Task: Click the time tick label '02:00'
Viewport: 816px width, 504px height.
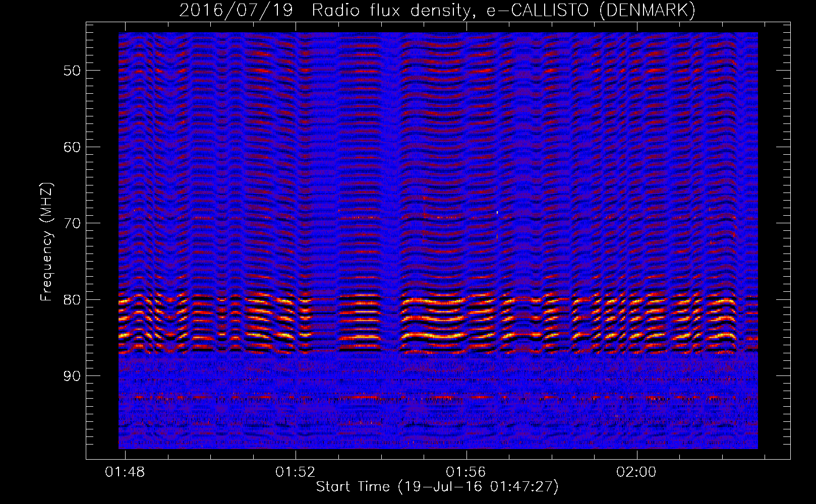Action: click(x=636, y=472)
